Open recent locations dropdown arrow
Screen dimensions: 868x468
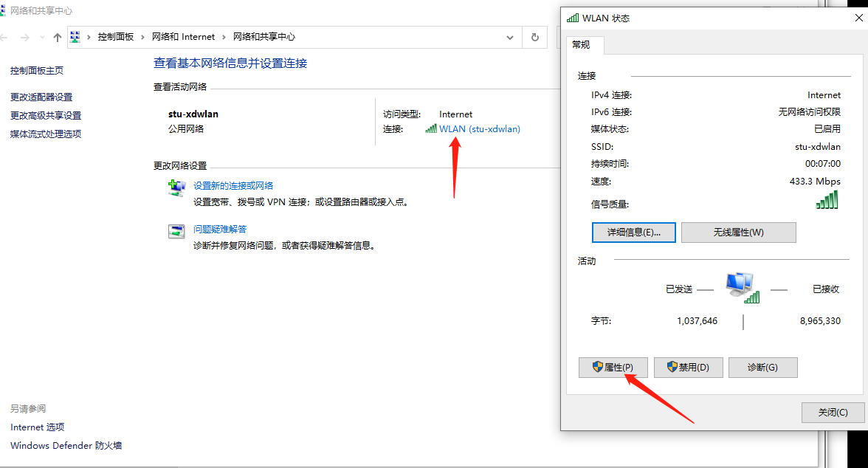pyautogui.click(x=42, y=37)
